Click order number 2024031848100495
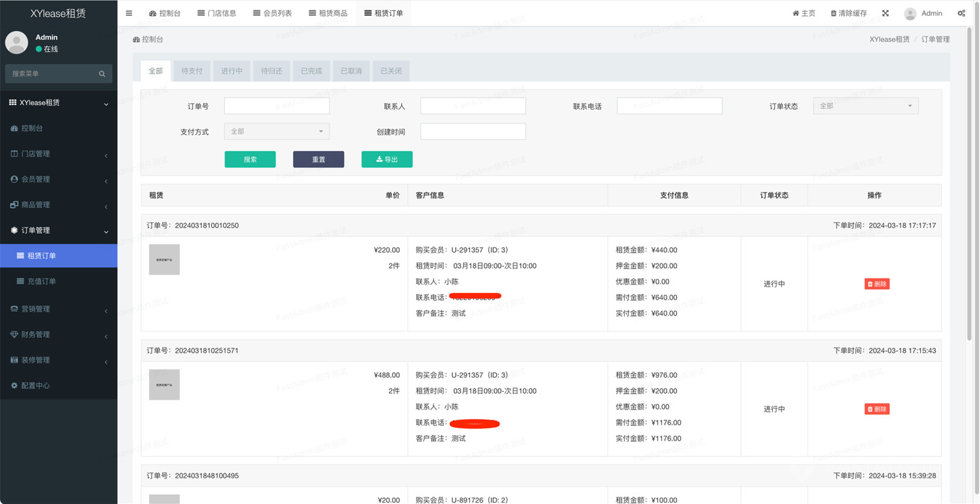The image size is (980, 504). point(207,476)
